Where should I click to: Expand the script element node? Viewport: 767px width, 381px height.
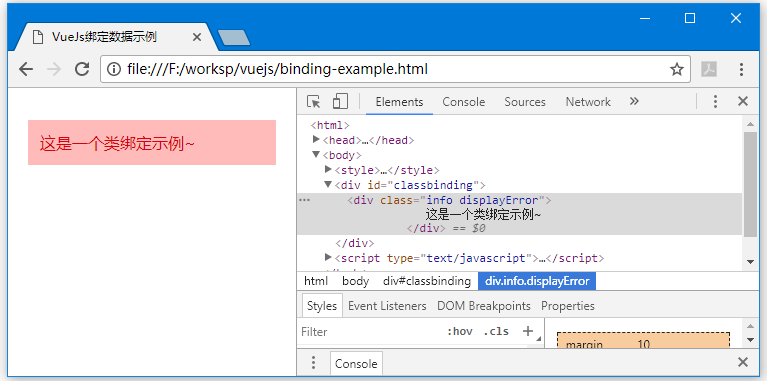point(328,257)
